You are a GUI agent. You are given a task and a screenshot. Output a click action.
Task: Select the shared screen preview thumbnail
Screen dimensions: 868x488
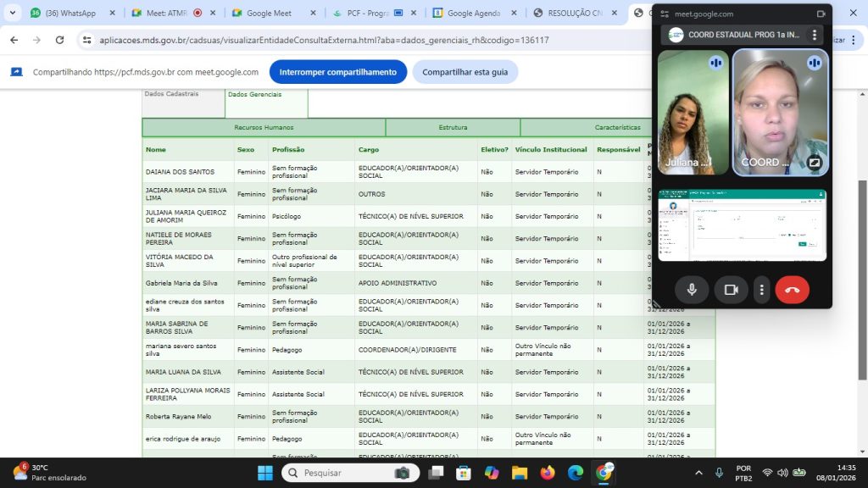pos(742,225)
